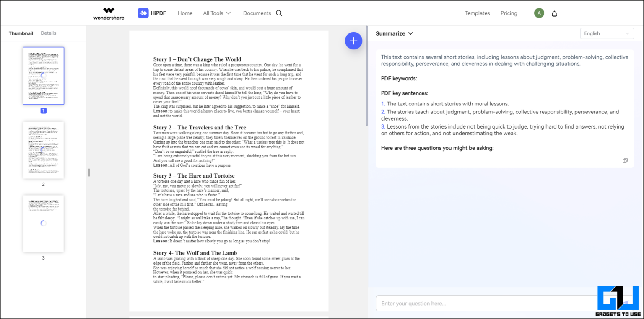Viewport: 644px width, 319px height.
Task: Click the HiPDF logo icon
Action: tap(142, 13)
